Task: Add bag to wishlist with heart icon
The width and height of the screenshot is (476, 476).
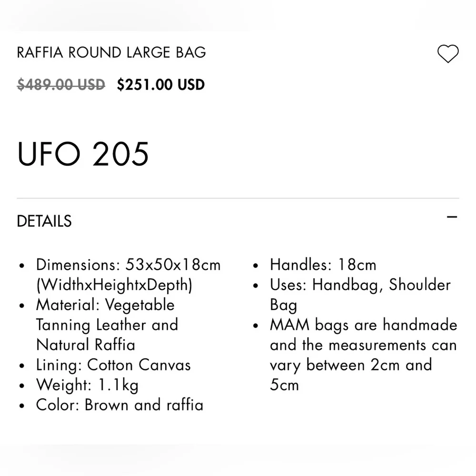Action: [448, 54]
